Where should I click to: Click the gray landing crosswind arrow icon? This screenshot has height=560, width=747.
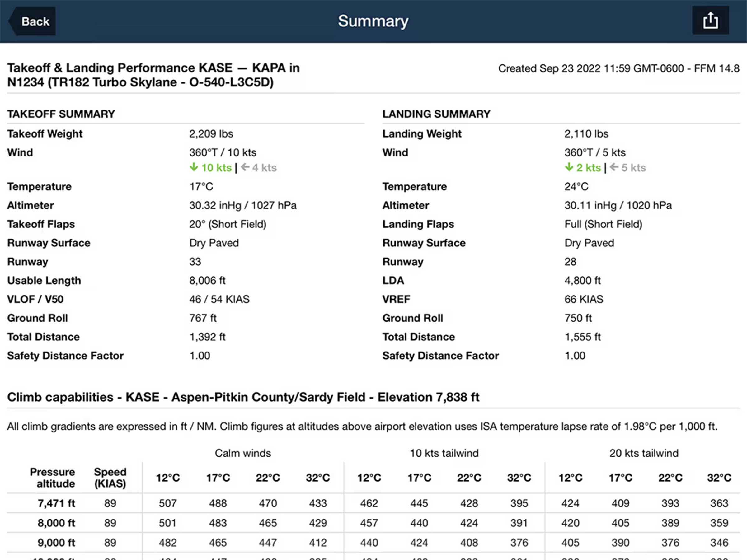(614, 167)
